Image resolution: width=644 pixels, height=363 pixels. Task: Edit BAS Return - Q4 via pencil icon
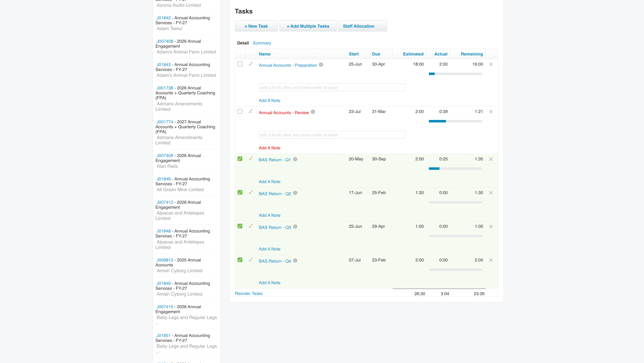(x=251, y=260)
